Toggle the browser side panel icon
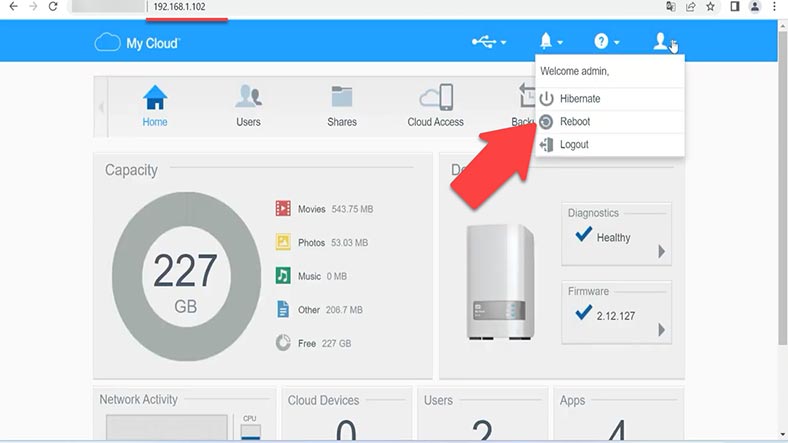 pos(735,7)
